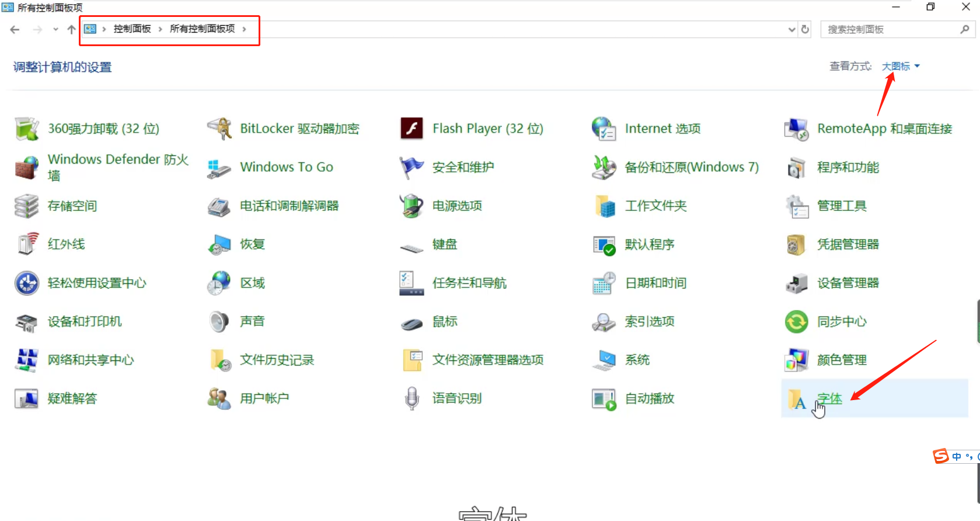Click the 颜色管理 icon
980x521 pixels.
tap(796, 360)
